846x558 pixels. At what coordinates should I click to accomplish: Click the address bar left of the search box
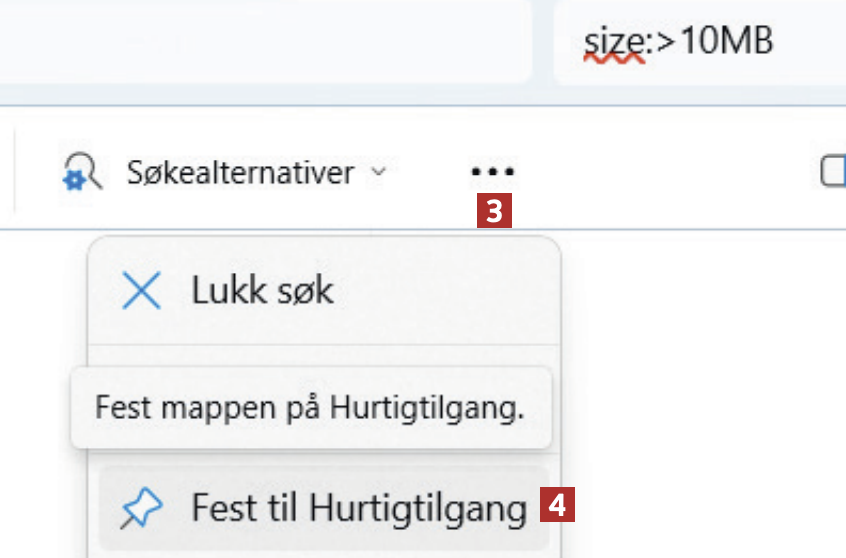pos(265,43)
